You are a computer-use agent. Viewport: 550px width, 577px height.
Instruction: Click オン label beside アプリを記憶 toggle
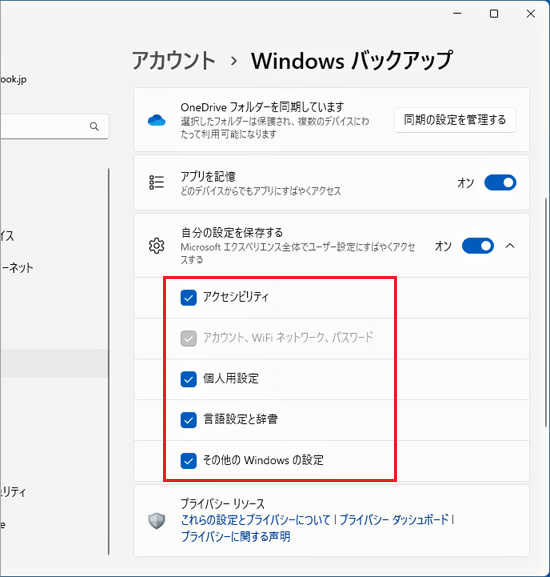[x=465, y=183]
